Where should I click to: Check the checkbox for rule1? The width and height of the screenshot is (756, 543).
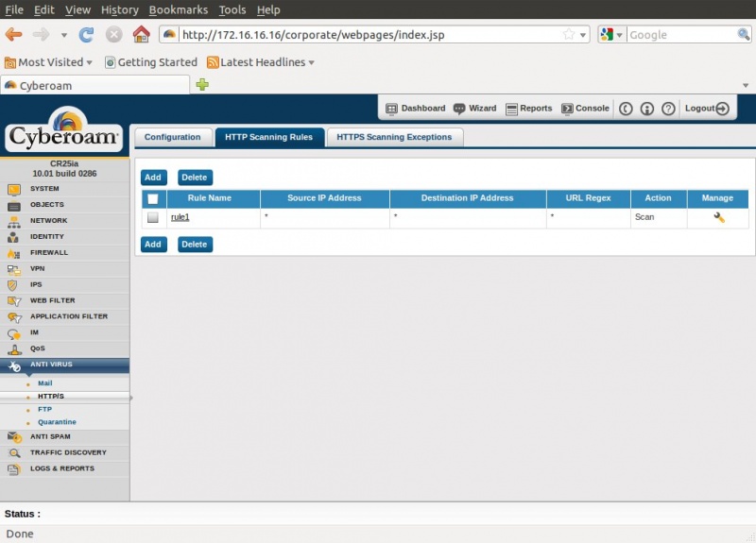pos(153,217)
